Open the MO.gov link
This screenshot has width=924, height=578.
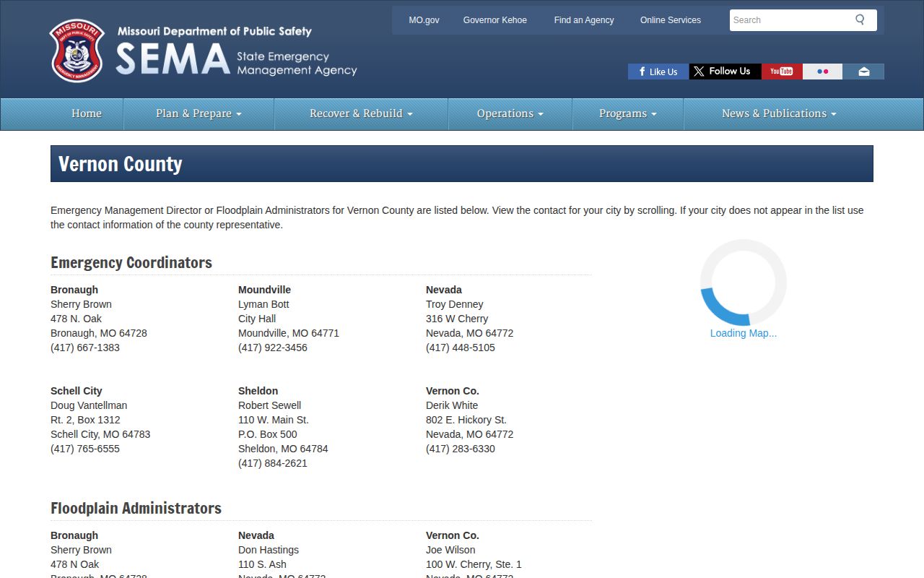click(x=424, y=20)
